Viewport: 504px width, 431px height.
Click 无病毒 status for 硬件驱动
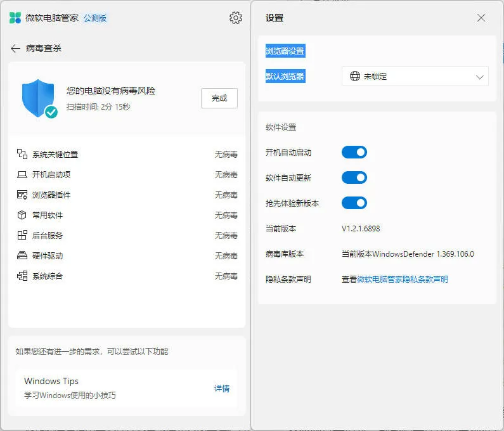coord(226,255)
